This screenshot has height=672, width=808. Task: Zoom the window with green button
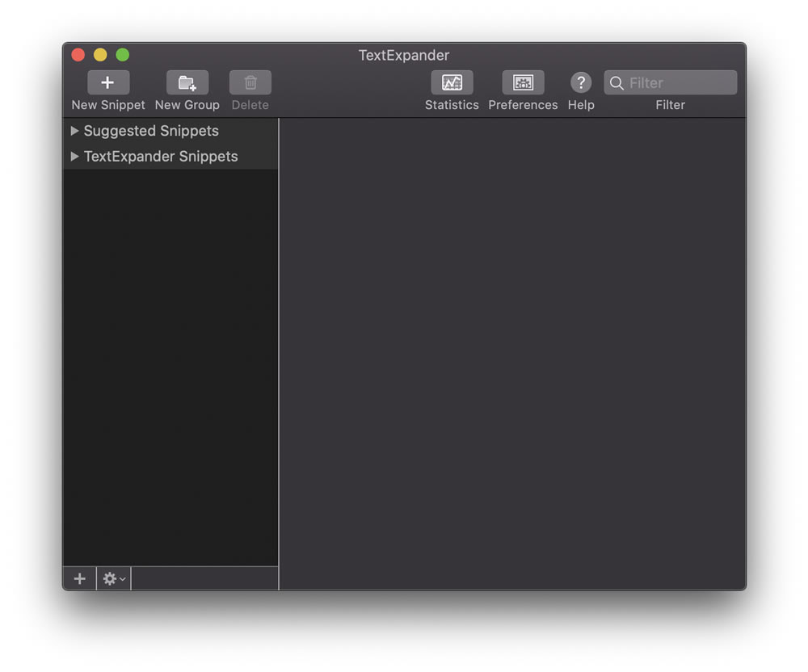click(x=123, y=55)
